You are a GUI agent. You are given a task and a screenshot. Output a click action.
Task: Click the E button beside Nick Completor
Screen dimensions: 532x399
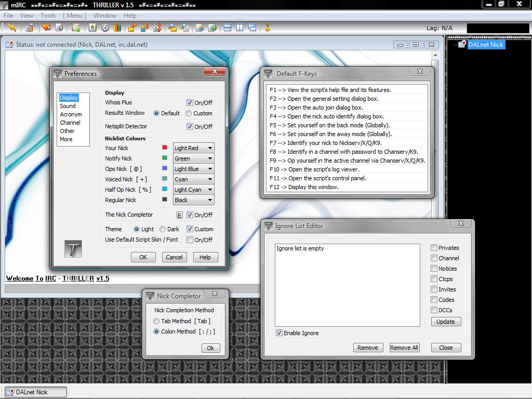pyautogui.click(x=179, y=215)
